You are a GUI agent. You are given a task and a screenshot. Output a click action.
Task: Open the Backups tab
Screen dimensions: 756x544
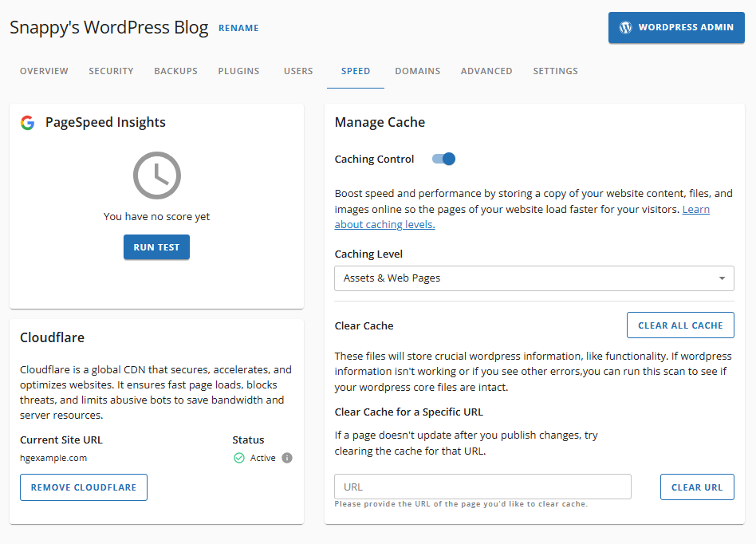pyautogui.click(x=175, y=71)
